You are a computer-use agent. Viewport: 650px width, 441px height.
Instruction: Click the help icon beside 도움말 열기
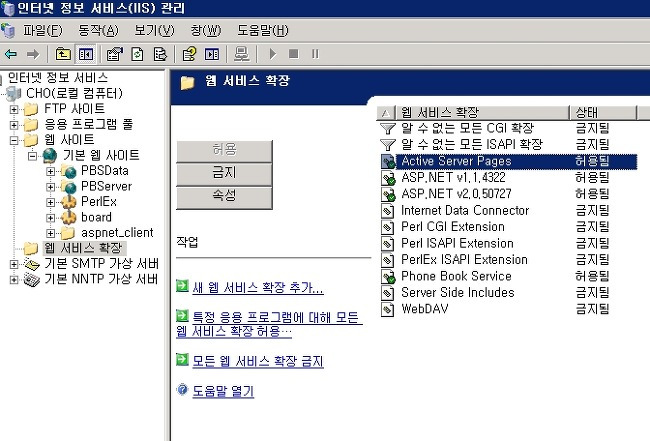coord(182,390)
